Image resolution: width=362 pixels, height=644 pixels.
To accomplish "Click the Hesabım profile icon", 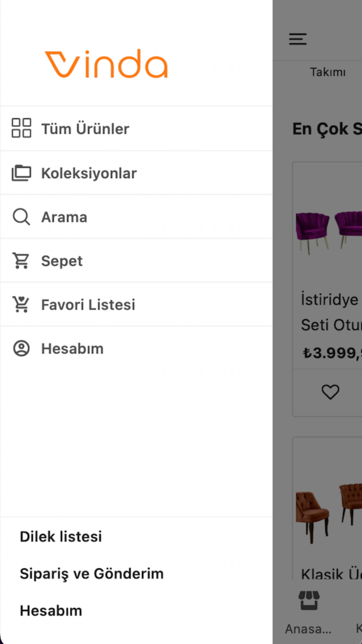I will point(21,348).
